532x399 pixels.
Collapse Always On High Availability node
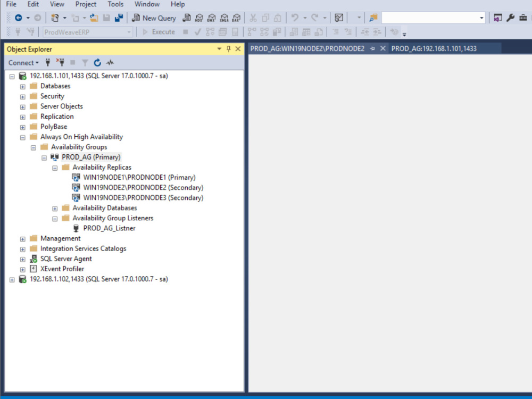pyautogui.click(x=22, y=137)
